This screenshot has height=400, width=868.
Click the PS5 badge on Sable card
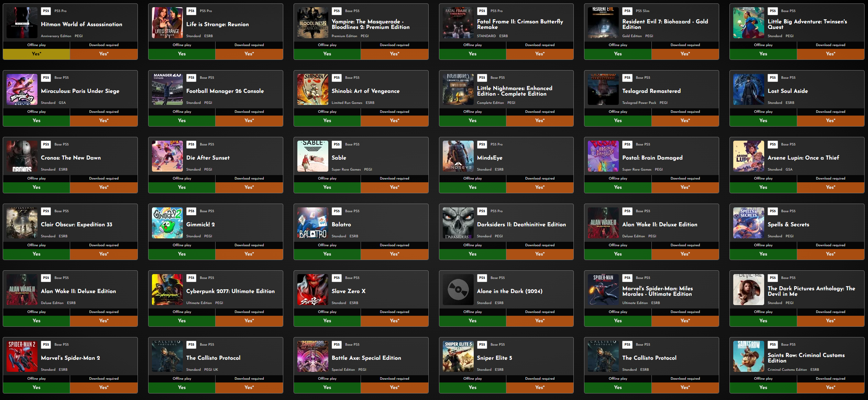tap(337, 144)
